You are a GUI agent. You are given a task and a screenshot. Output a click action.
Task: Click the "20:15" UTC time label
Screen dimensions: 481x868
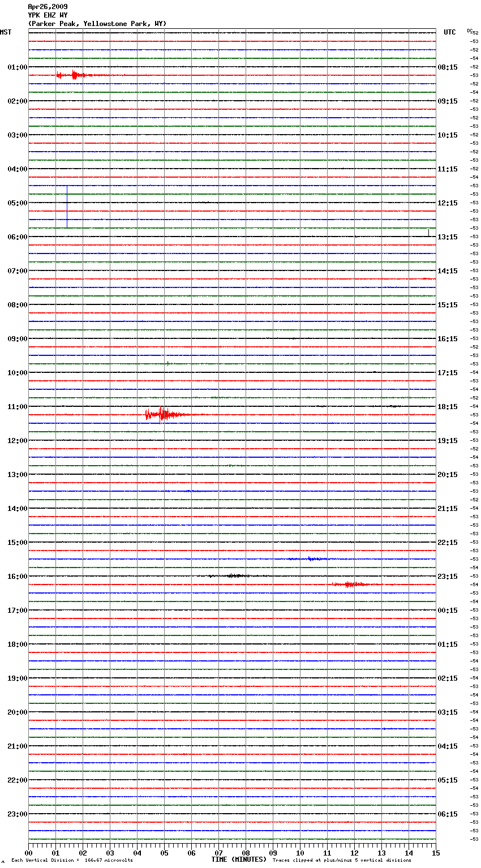(x=448, y=475)
